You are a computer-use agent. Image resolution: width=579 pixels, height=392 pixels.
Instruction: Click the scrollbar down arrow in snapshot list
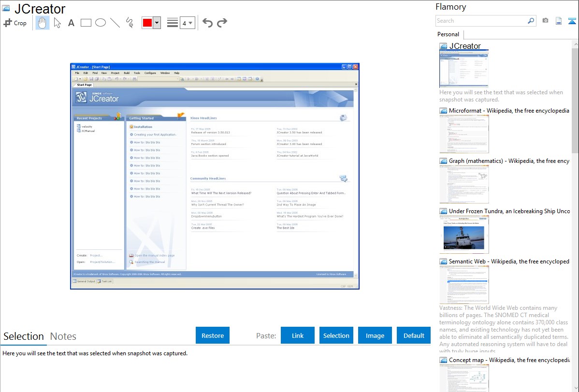pos(575,388)
